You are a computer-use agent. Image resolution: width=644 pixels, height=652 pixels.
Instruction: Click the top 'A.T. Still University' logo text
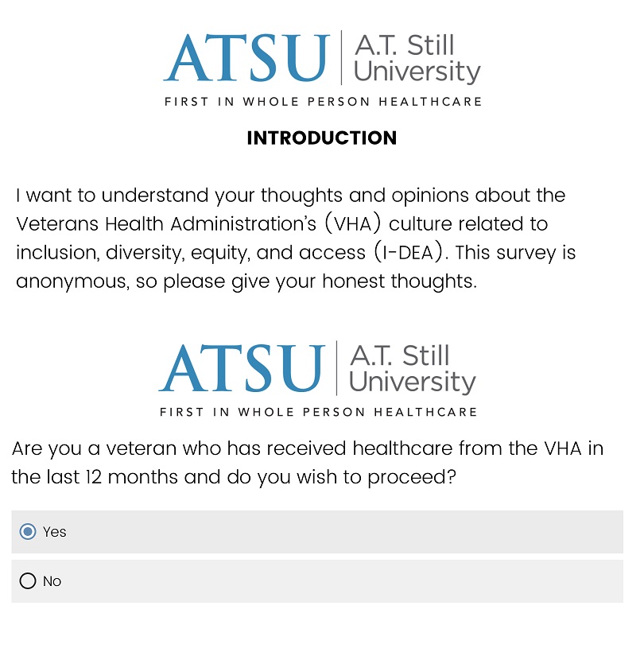417,59
